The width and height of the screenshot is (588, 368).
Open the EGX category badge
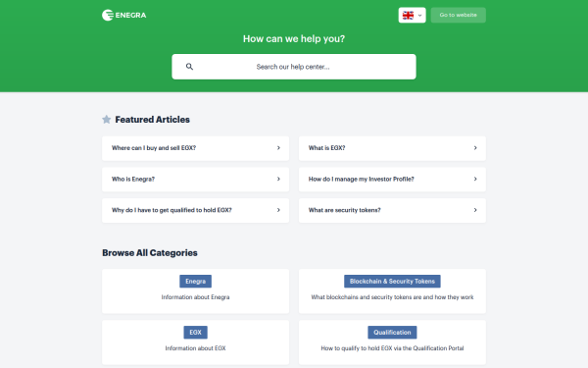pyautogui.click(x=195, y=333)
